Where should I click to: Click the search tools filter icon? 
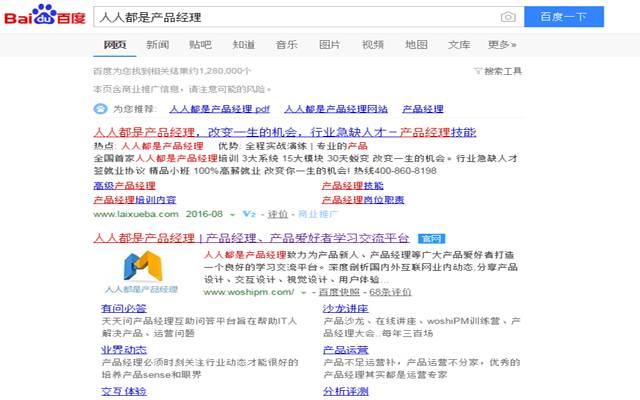[478, 71]
